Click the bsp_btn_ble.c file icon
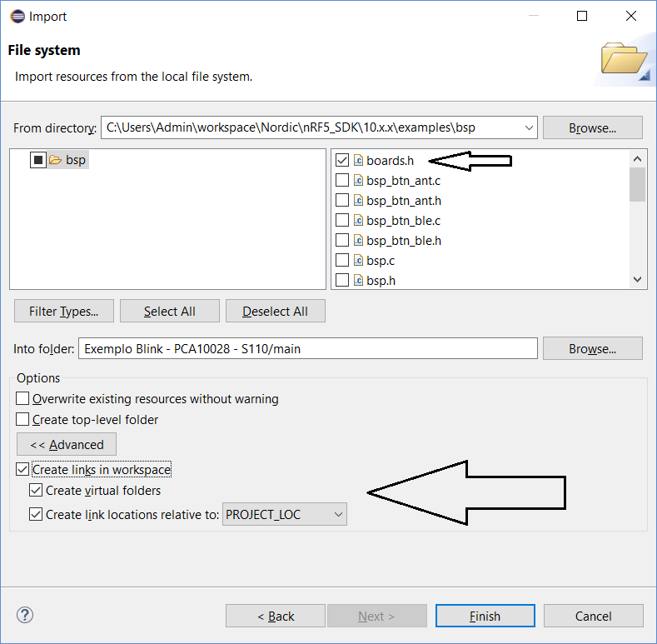Image resolution: width=657 pixels, height=644 pixels. coord(358,220)
